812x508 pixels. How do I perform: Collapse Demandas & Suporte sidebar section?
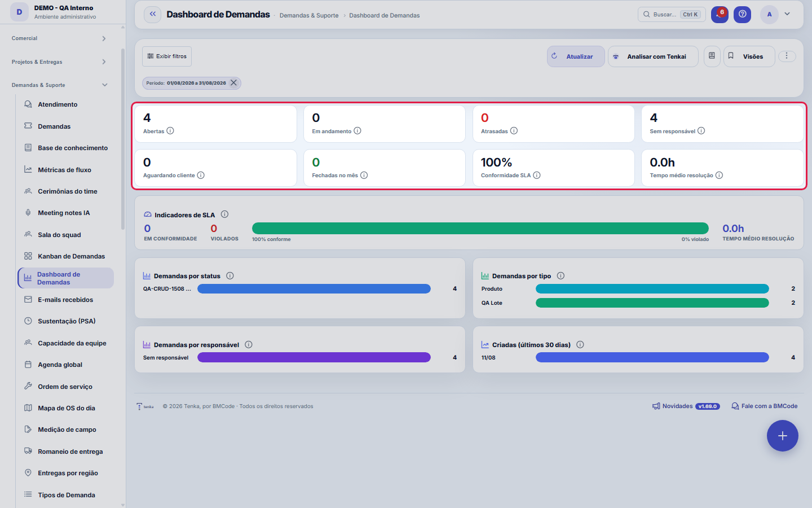(60, 85)
